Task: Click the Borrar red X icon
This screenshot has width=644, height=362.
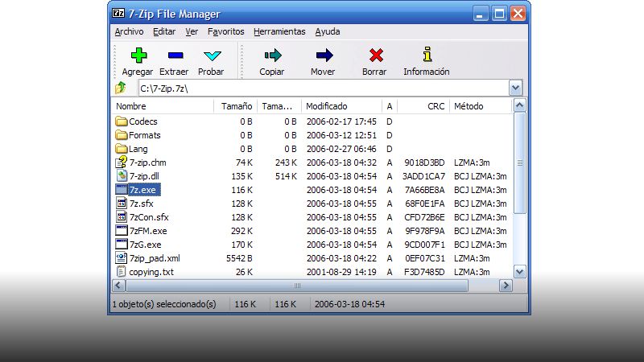Action: coord(376,55)
